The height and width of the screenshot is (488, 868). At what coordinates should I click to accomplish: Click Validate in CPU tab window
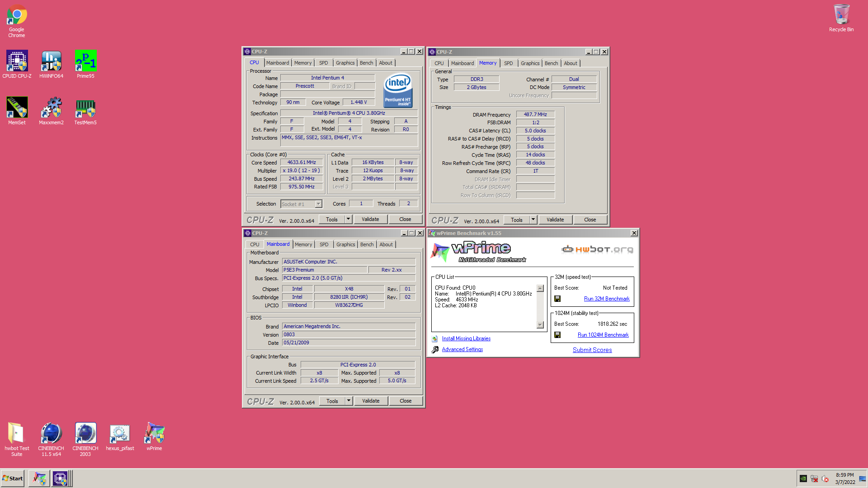pos(370,219)
